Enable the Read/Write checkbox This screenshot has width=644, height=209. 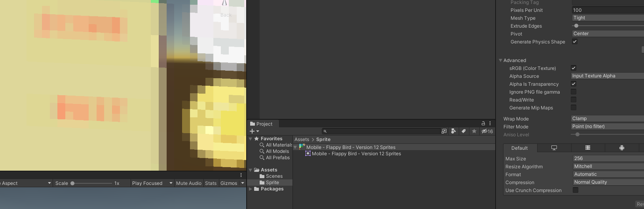point(574,100)
